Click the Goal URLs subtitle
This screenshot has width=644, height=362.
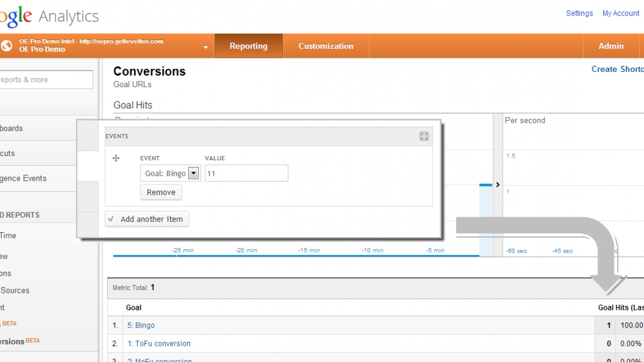133,84
